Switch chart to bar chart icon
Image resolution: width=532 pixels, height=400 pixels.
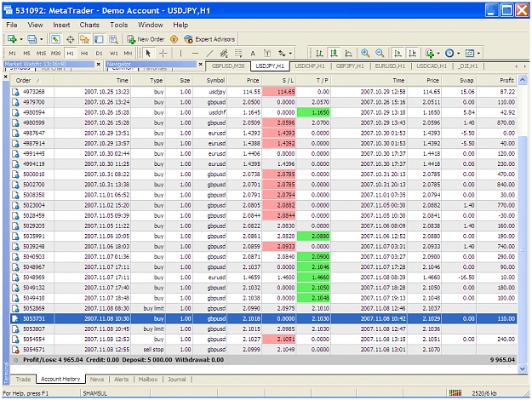[x=319, y=54]
